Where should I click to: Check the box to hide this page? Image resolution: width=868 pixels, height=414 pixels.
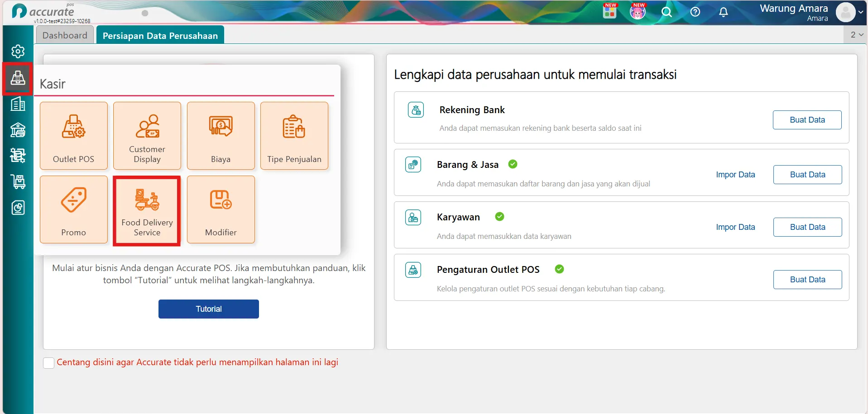point(49,363)
